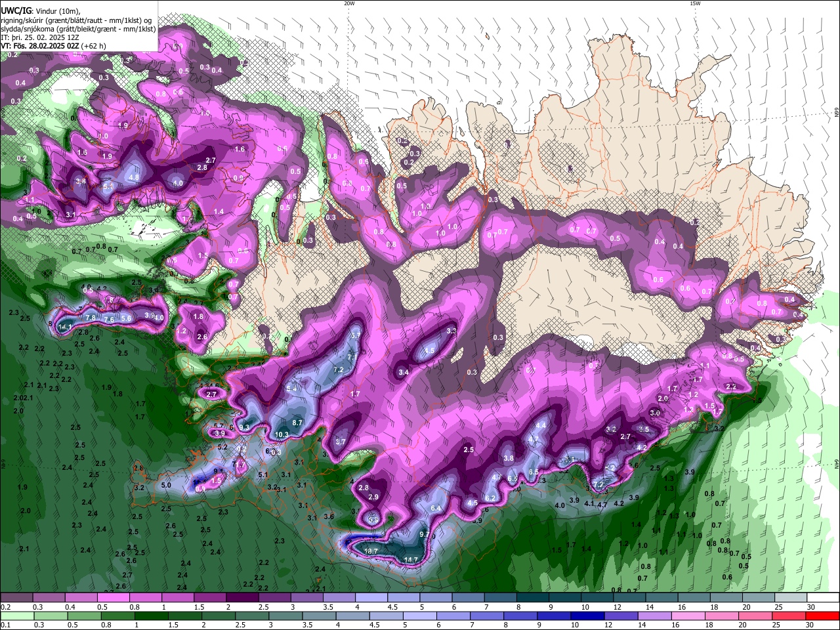Image resolution: width=840 pixels, height=630 pixels.
Task: Click the snowfall value "5.6" on the map
Action: (127, 318)
